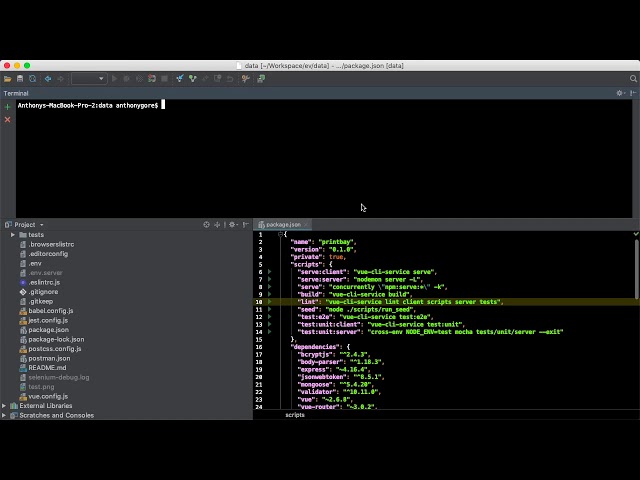Hide the Project panel
Viewport: 640px width, 480px height.
point(245,224)
